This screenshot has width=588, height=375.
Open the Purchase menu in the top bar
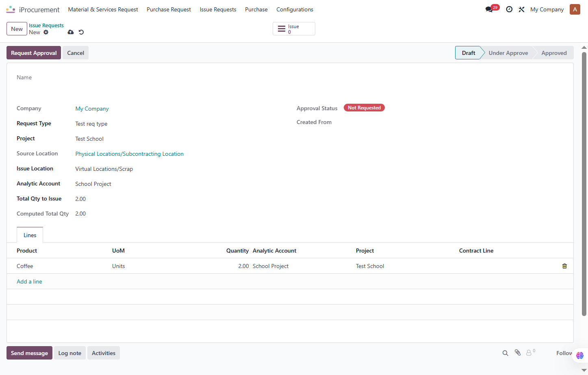click(x=256, y=9)
